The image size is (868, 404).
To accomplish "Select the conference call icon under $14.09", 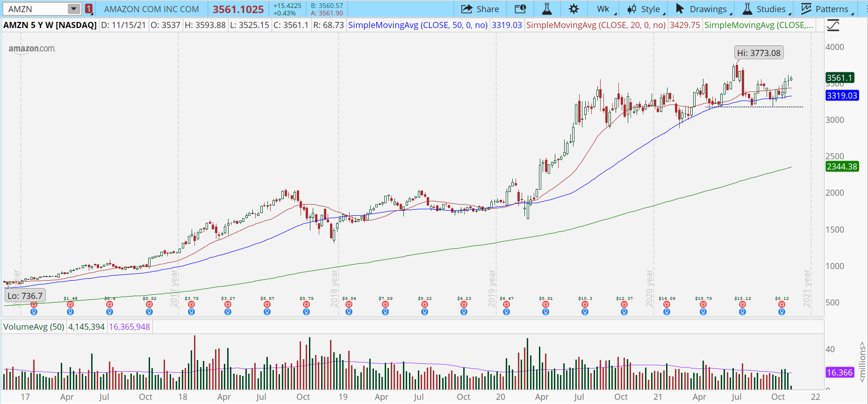I will [667, 305].
